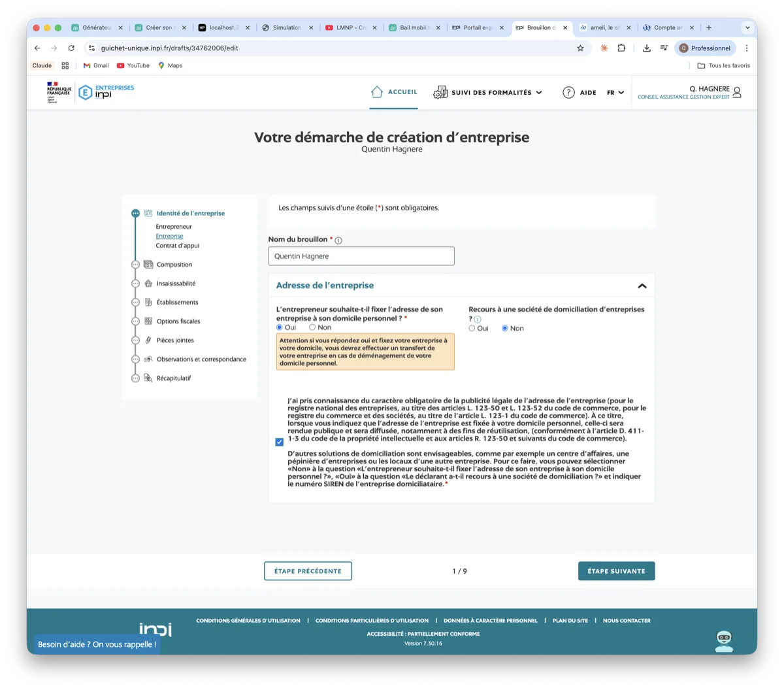Select the ameli browser tab
Screen dimensions: 784x690
[x=604, y=27]
